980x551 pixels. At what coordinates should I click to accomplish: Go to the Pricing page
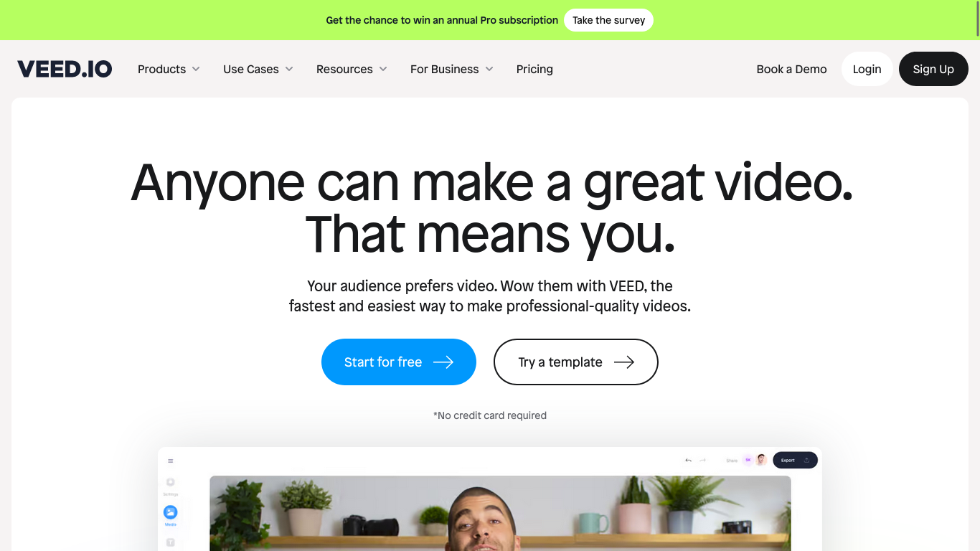(x=534, y=69)
